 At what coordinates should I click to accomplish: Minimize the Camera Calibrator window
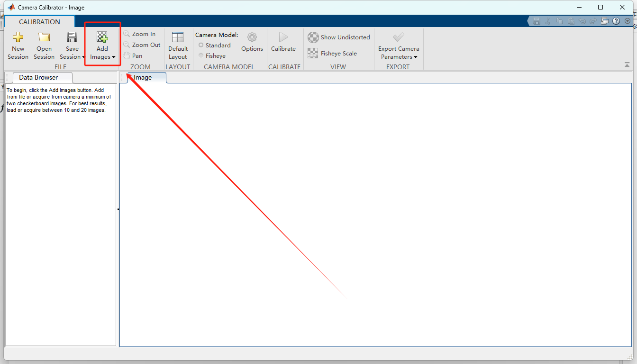click(579, 7)
